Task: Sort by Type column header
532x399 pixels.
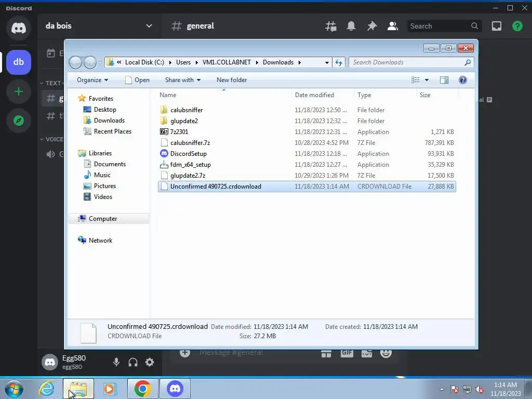Action: click(x=385, y=95)
